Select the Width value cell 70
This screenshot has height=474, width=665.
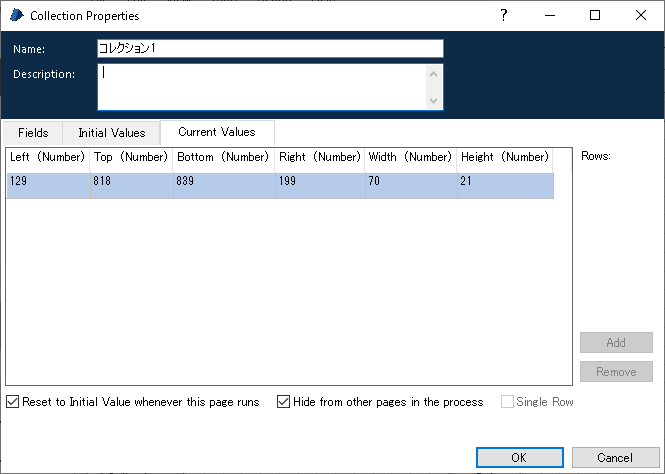tap(411, 185)
